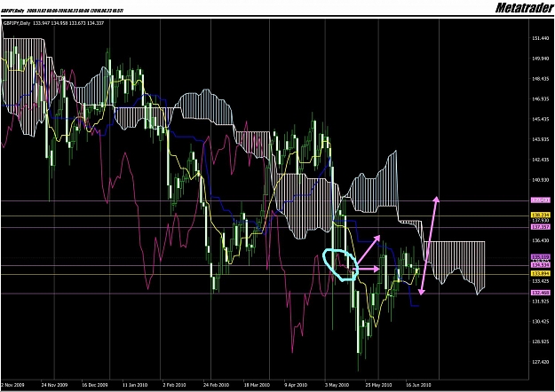555x392 pixels.
Task: Select the pink 132.468 price tag
Action: pyautogui.click(x=541, y=293)
